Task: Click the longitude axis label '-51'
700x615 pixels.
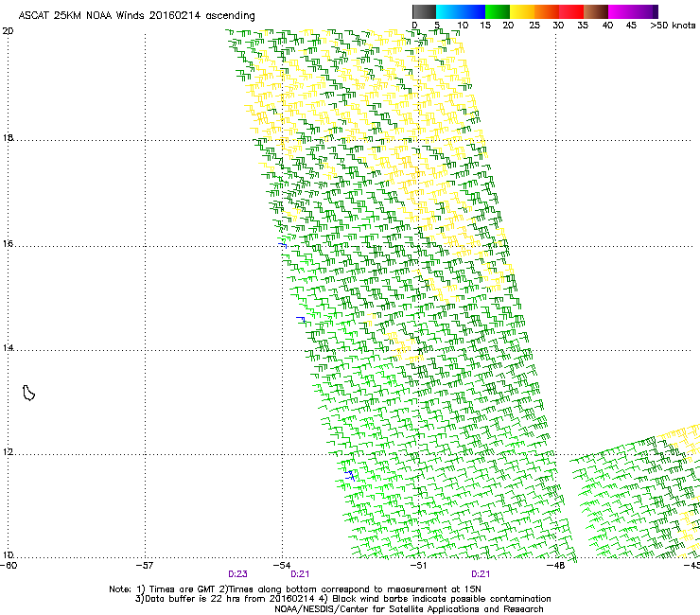Action: (418, 566)
